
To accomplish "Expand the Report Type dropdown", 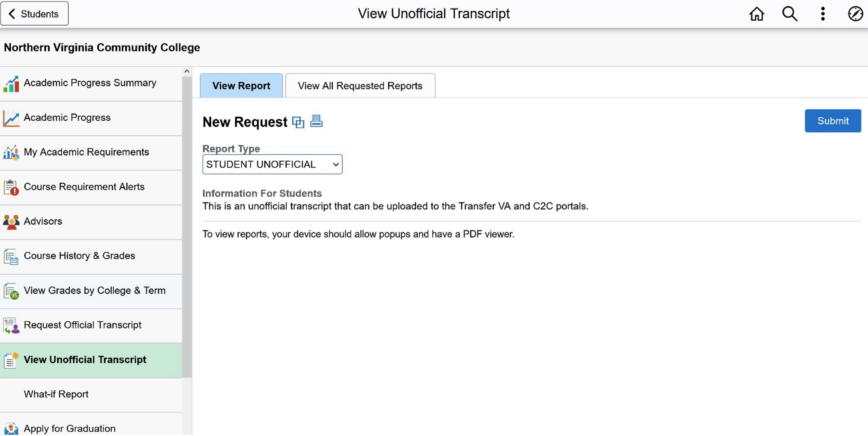I will pyautogui.click(x=272, y=165).
